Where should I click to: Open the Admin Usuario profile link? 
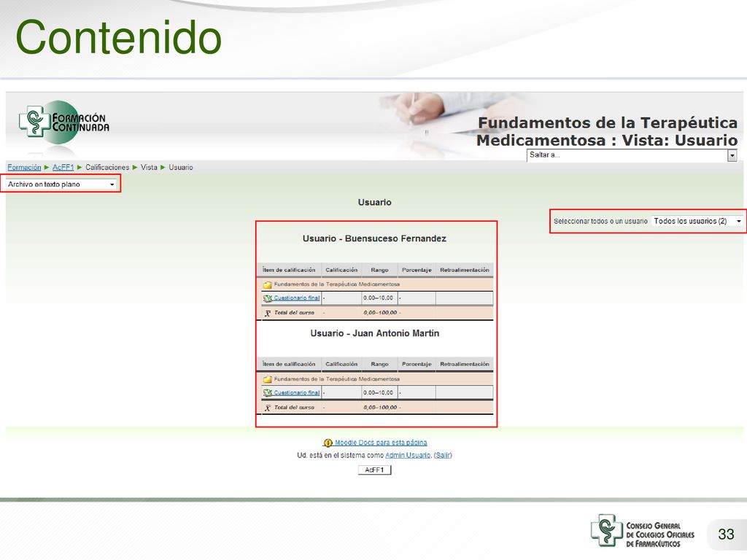click(x=408, y=456)
